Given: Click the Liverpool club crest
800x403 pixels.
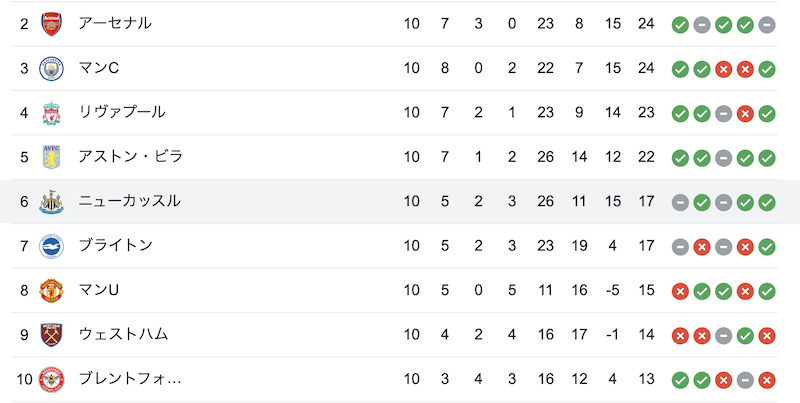Looking at the screenshot, I should tap(51, 113).
